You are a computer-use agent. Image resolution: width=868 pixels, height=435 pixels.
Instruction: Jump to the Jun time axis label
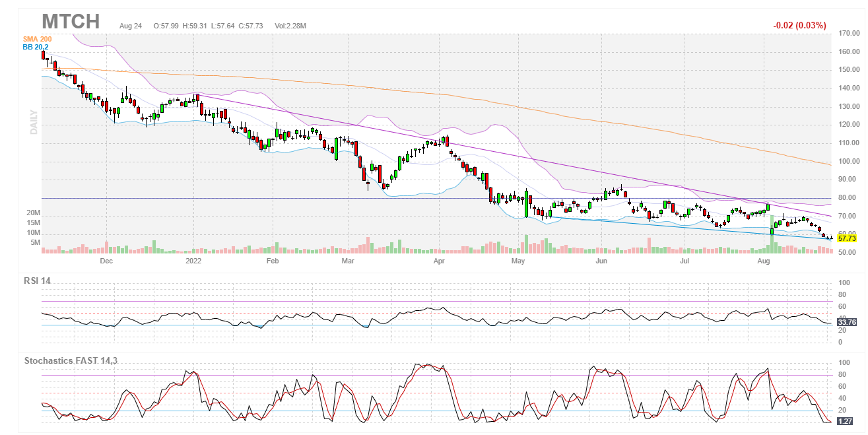pos(601,261)
